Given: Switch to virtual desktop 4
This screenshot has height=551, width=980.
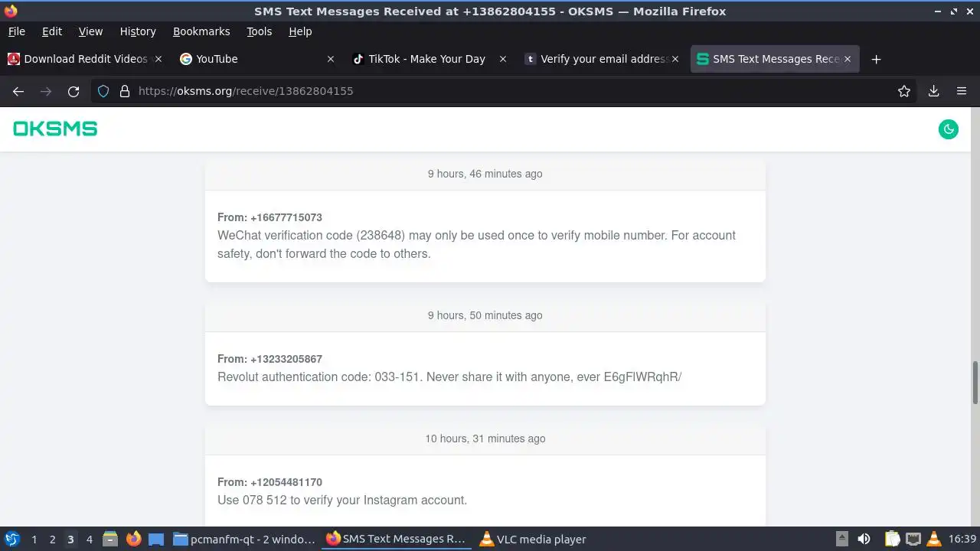Looking at the screenshot, I should pos(89,539).
